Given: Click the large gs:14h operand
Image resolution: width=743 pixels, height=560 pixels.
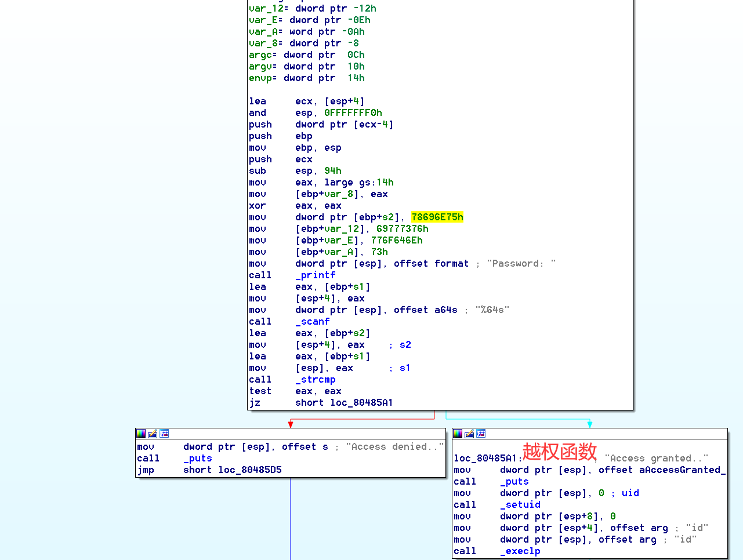Looking at the screenshot, I should 359,183.
